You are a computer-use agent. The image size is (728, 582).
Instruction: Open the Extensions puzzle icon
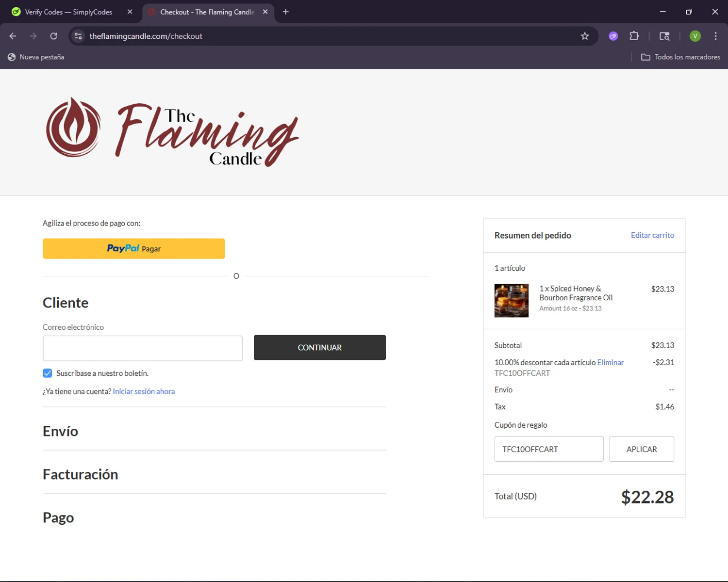(634, 36)
